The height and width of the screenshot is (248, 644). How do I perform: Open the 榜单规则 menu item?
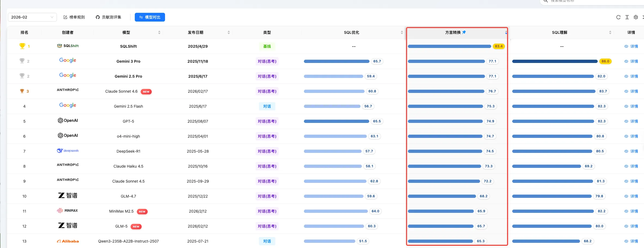[74, 17]
